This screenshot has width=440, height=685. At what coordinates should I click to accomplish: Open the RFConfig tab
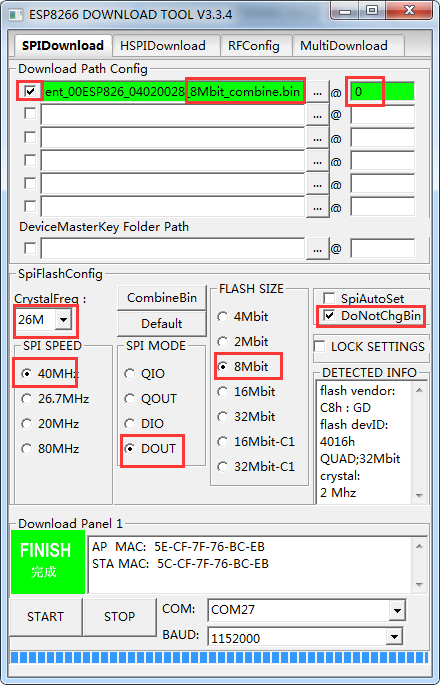[x=256, y=45]
